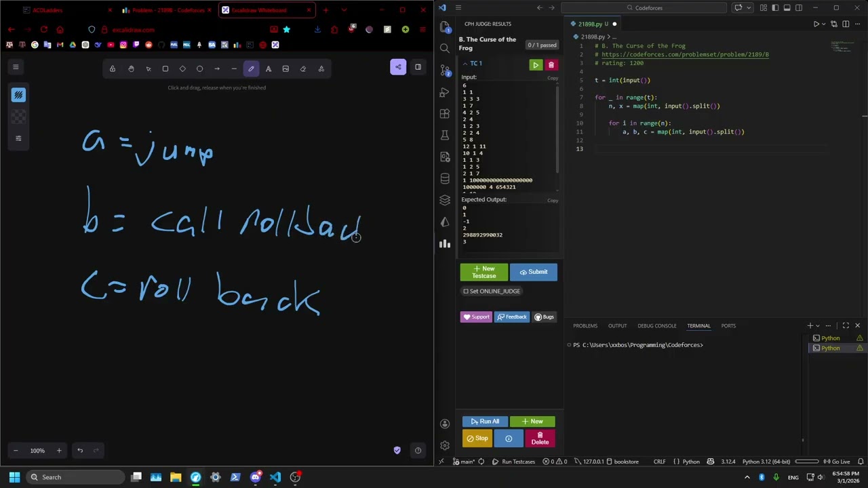Zoom in the Excalidraw canvas
Image resolution: width=868 pixels, height=488 pixels.
(x=59, y=451)
